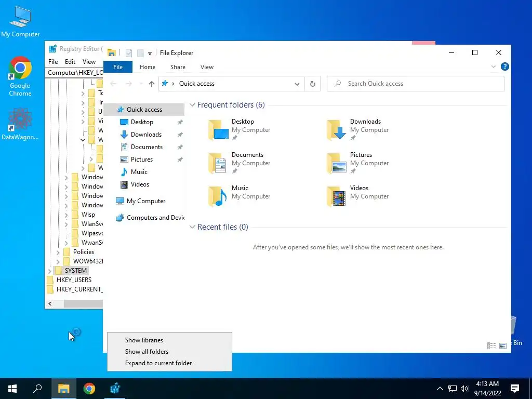
Task: Select the Music folder icon in Frequent folders
Action: pos(218,196)
